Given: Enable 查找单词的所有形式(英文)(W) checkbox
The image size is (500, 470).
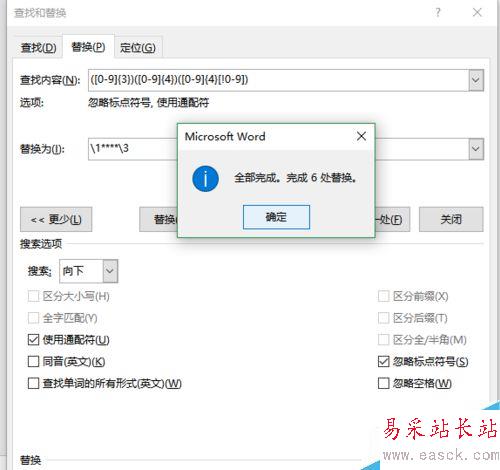Looking at the screenshot, I should click(33, 383).
